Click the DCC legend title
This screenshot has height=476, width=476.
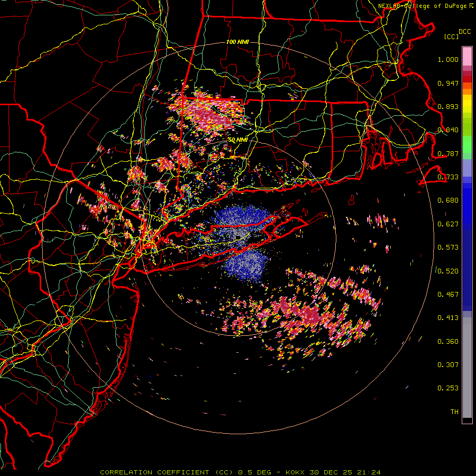click(465, 32)
